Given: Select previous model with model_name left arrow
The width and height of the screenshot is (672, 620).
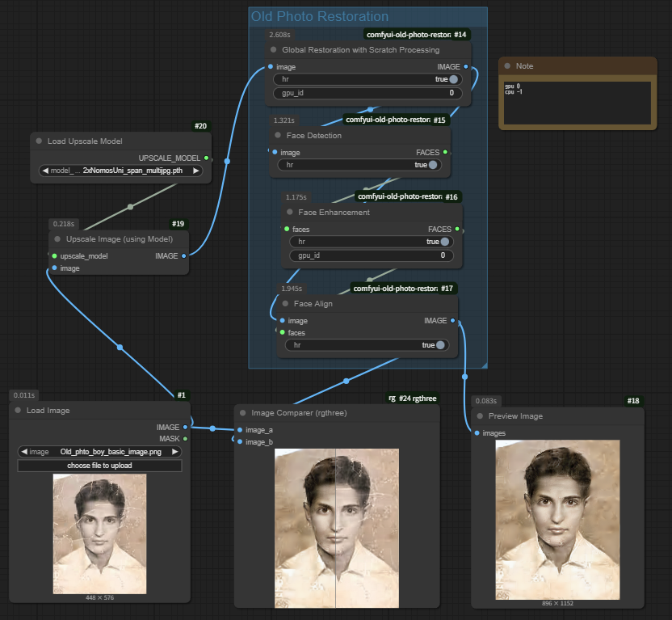Looking at the screenshot, I should 44,171.
